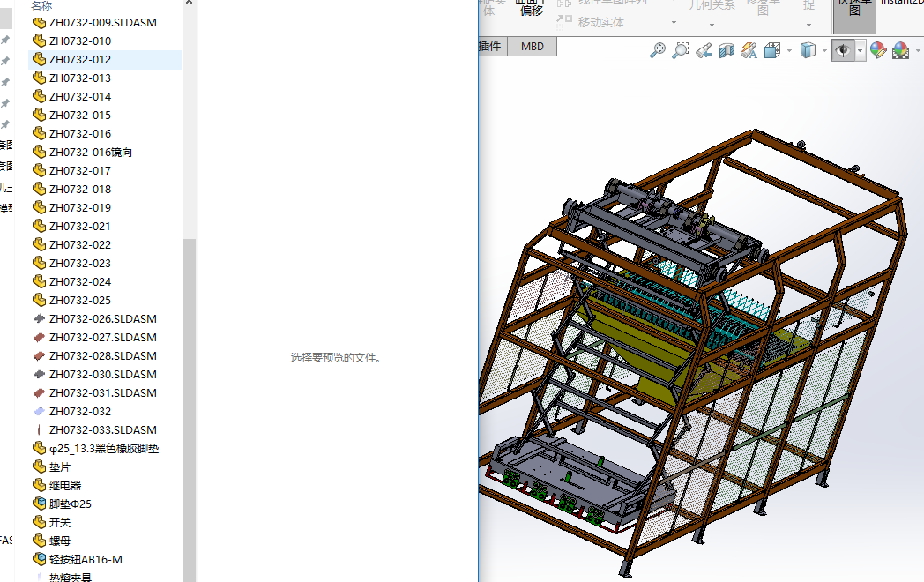Select file ZH0732-032
This screenshot has height=582, width=924.
click(80, 411)
